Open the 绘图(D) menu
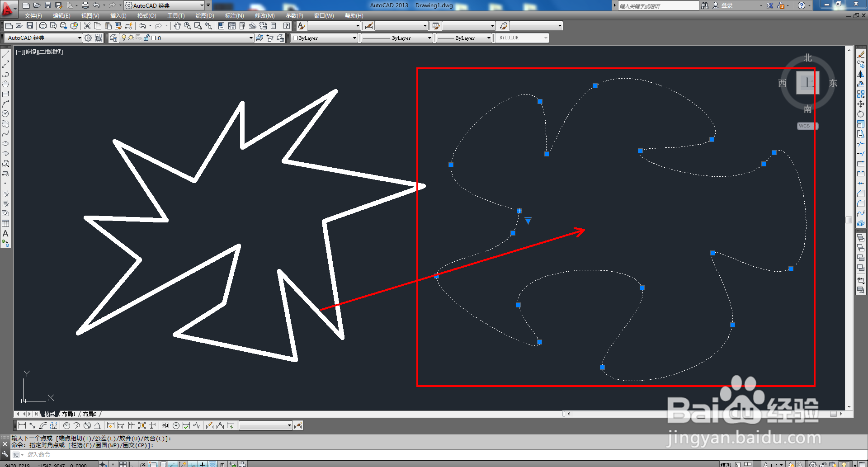The width and height of the screenshot is (868, 467). click(x=205, y=16)
